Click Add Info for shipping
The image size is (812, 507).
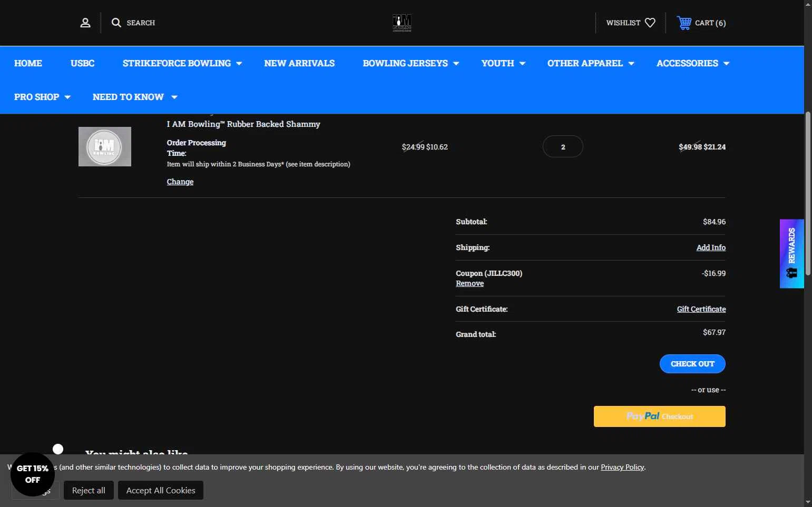point(711,247)
